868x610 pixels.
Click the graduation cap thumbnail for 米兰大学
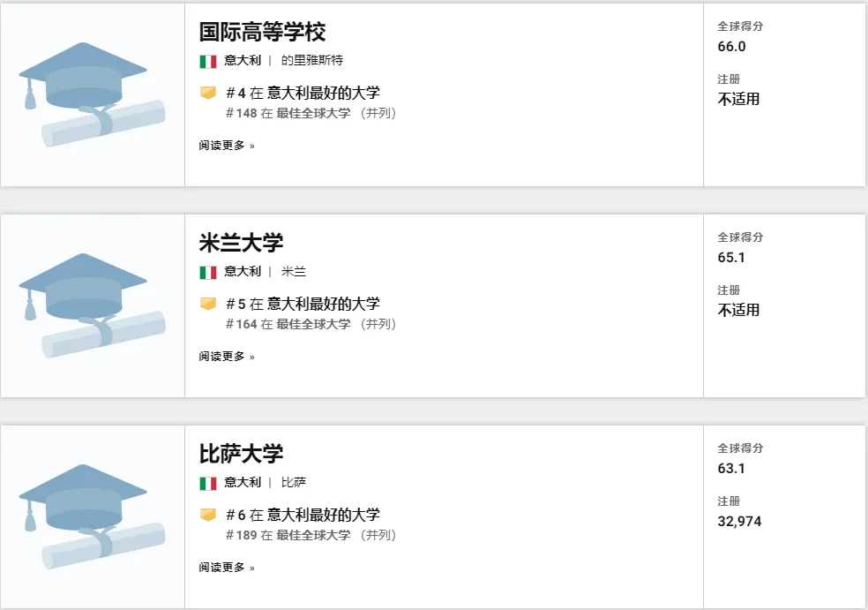[x=92, y=305]
